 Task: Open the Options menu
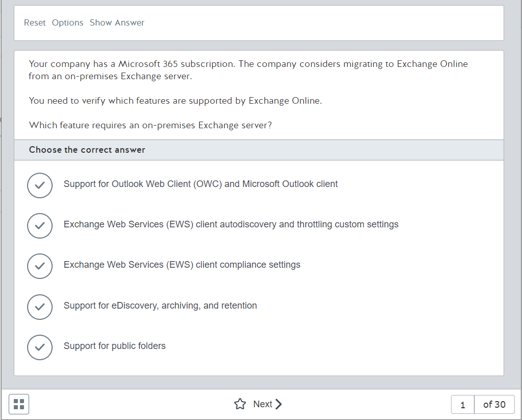point(67,23)
